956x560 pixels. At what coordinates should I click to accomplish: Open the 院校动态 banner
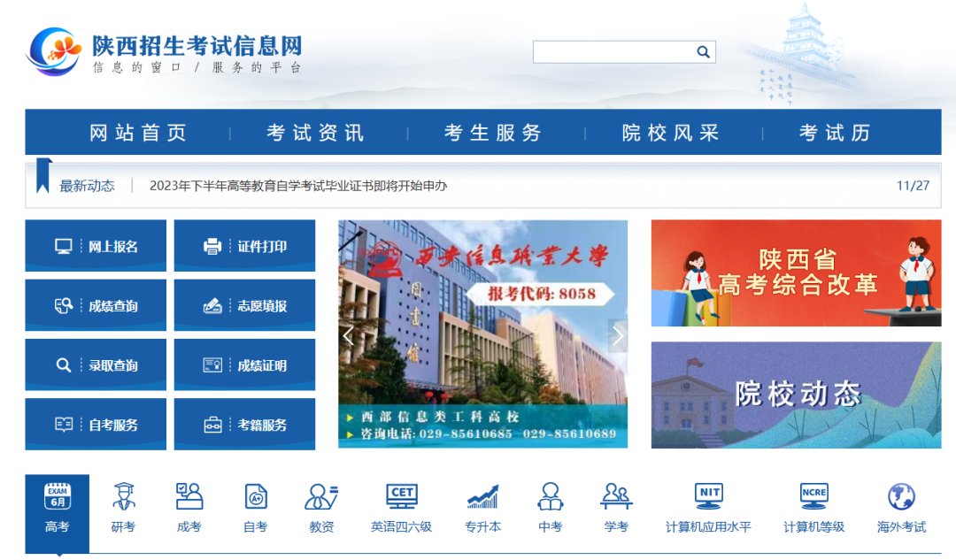[x=797, y=395]
